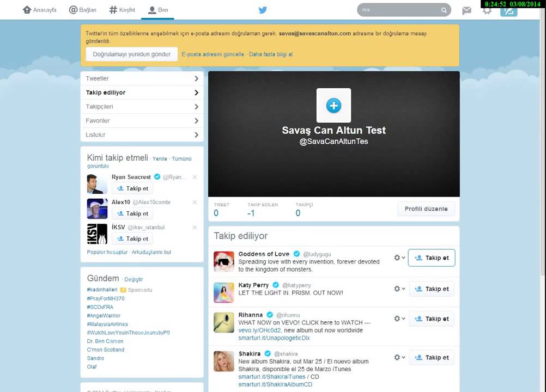Click TAKİPÇİ count 0
546x392 pixels.
click(x=298, y=213)
